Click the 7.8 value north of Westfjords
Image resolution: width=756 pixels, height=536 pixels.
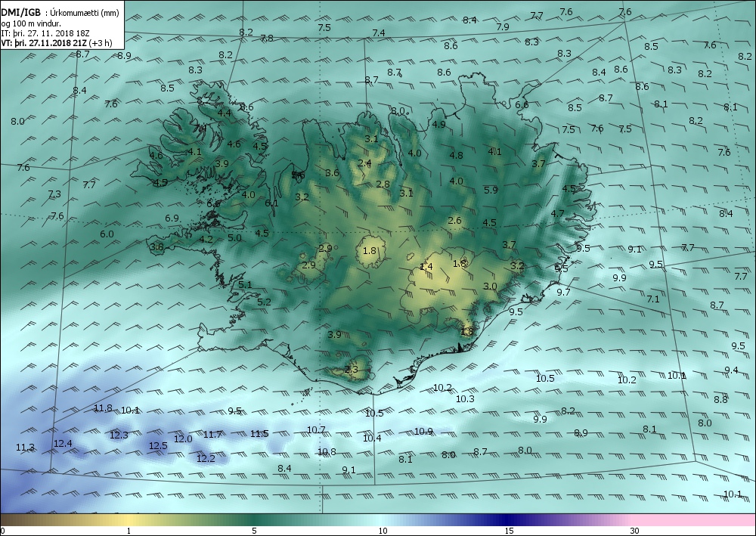click(267, 38)
